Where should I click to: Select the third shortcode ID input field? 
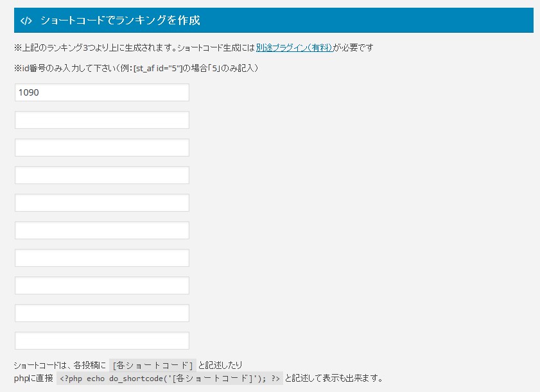click(102, 148)
